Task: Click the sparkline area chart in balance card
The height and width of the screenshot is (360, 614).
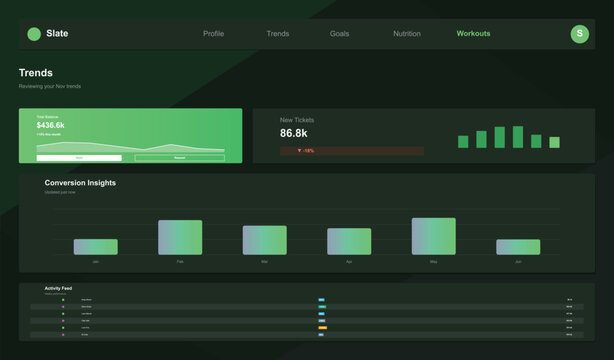Action: (130, 147)
